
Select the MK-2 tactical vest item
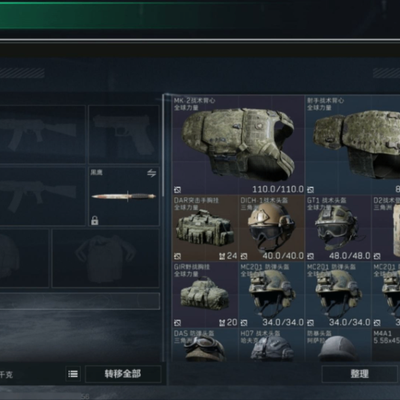238,145
